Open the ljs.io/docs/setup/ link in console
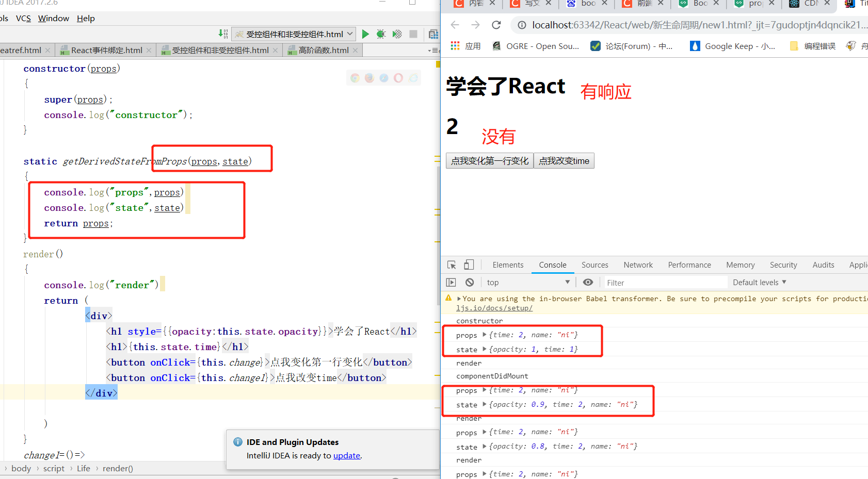 click(x=494, y=308)
